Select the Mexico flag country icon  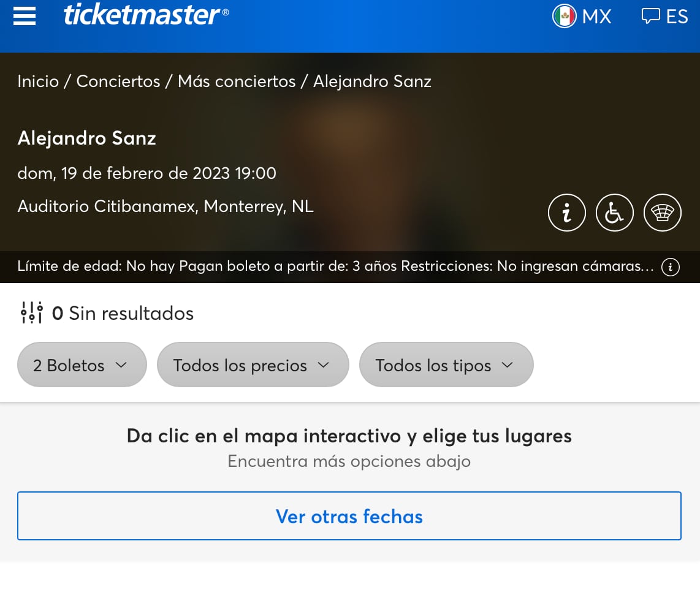click(564, 16)
